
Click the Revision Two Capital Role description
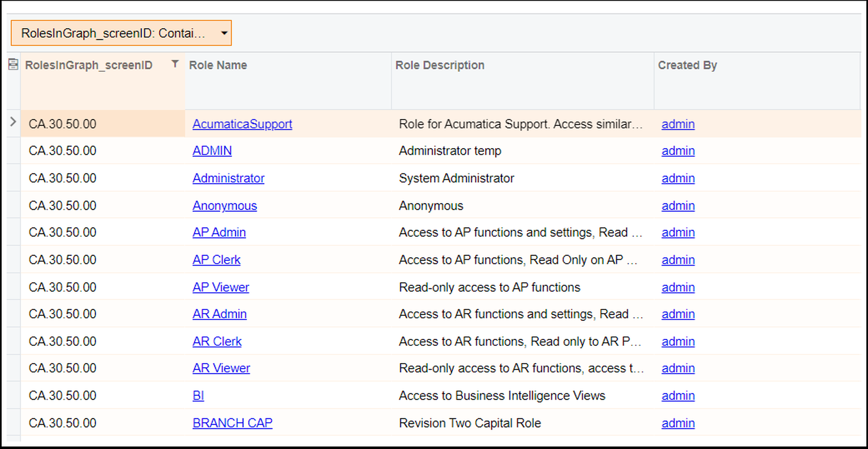470,423
